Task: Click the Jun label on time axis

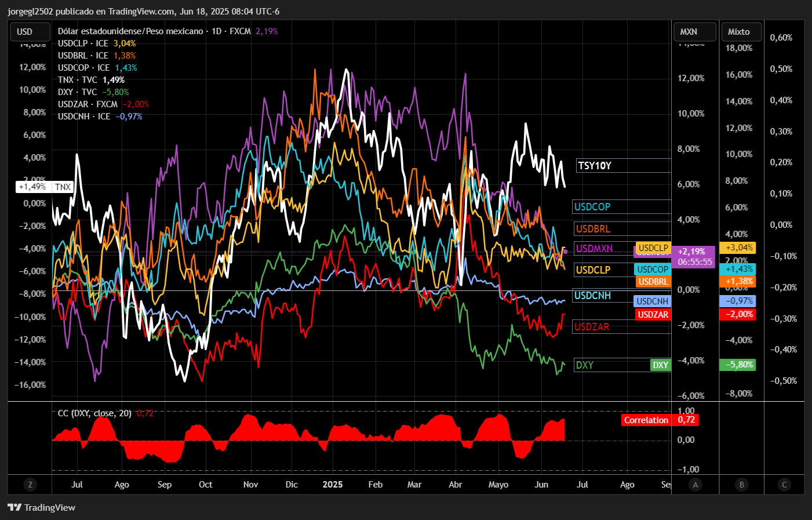Action: [x=541, y=485]
